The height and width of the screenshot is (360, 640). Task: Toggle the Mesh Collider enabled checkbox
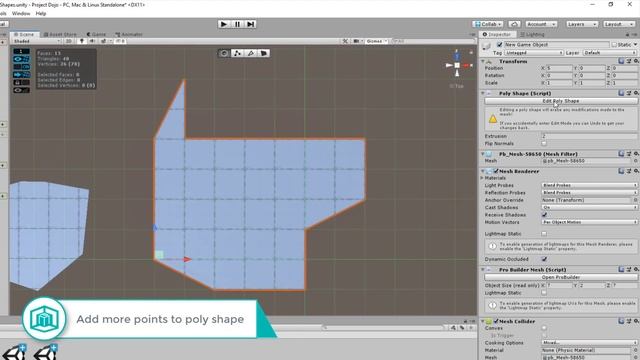(496, 321)
